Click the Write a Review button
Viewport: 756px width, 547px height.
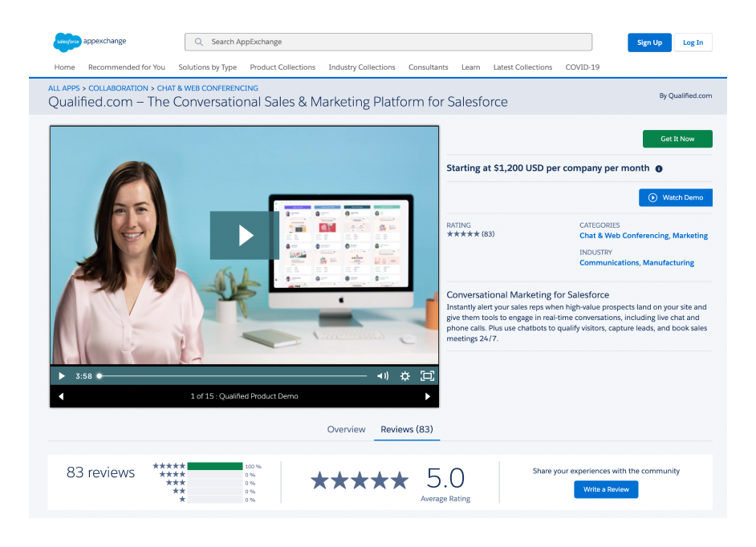(x=606, y=489)
